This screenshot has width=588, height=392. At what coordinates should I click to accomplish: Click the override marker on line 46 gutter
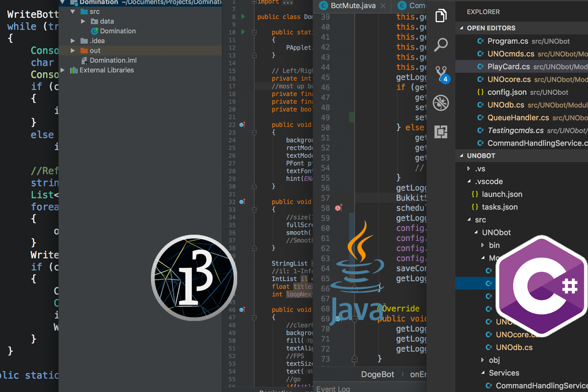coord(242,309)
